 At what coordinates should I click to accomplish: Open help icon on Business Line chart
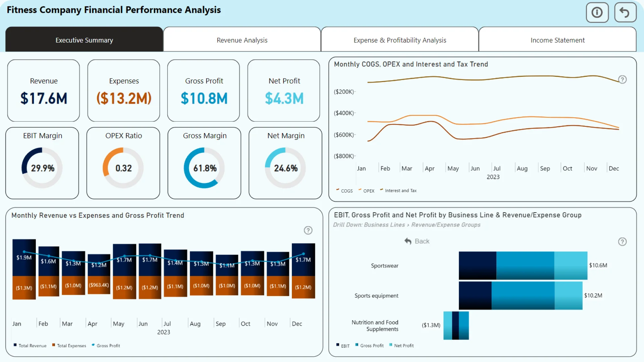[x=622, y=242]
